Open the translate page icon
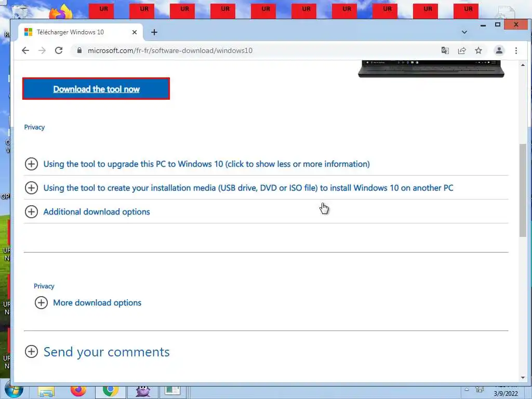 point(445,50)
